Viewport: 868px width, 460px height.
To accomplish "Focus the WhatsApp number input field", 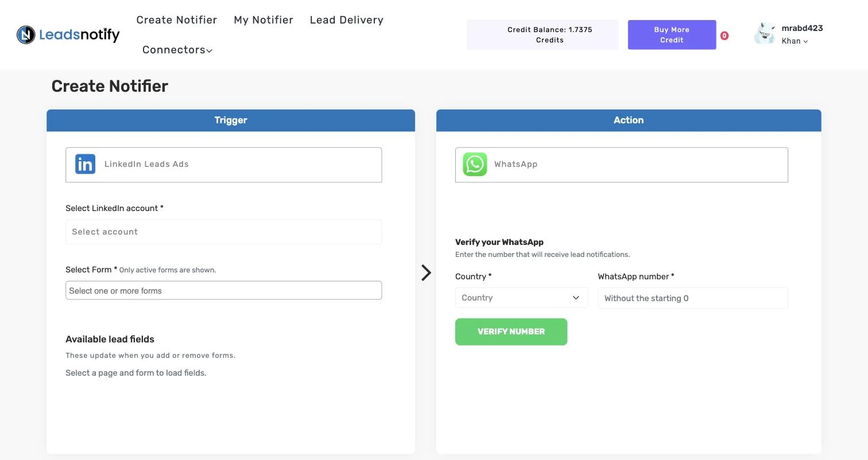I will click(x=693, y=298).
